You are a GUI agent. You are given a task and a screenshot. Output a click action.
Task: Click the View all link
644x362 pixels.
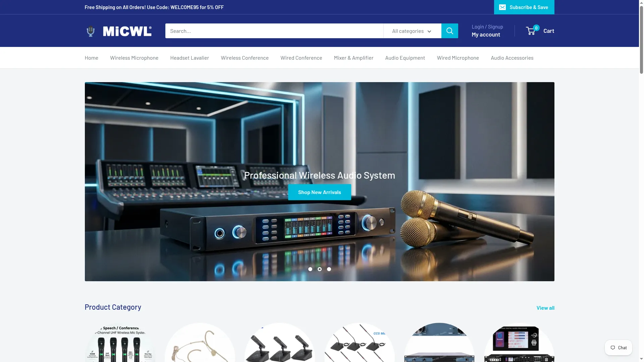545,308
